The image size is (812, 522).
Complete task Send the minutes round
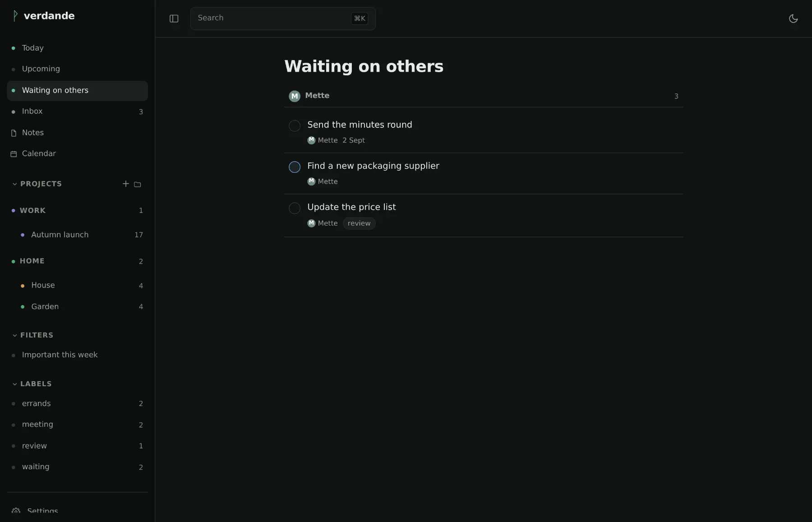tap(295, 126)
